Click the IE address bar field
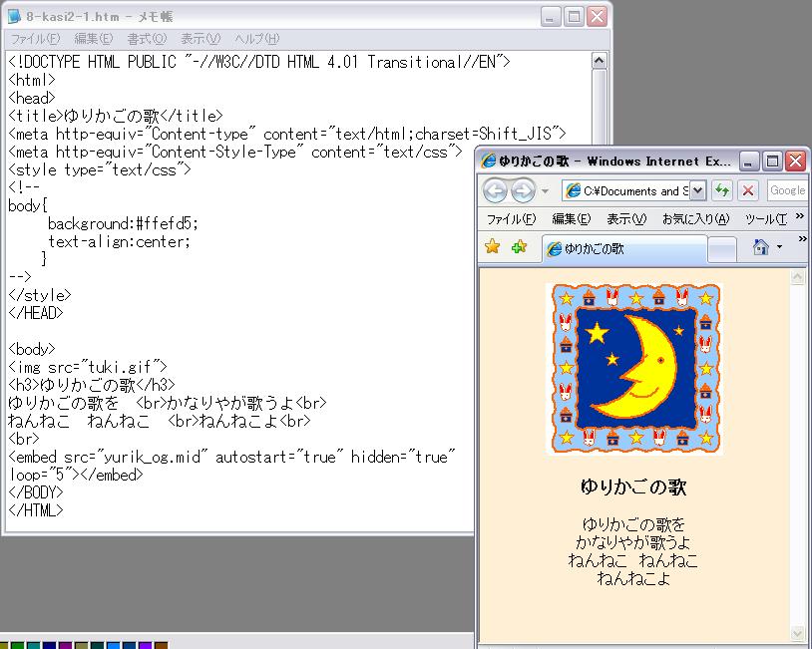 pos(633,190)
